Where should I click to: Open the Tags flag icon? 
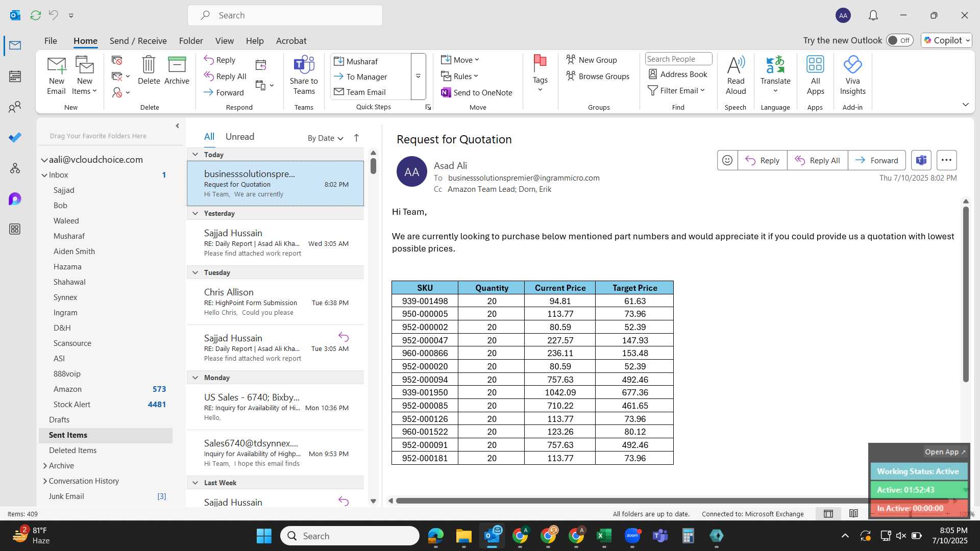pyautogui.click(x=540, y=73)
